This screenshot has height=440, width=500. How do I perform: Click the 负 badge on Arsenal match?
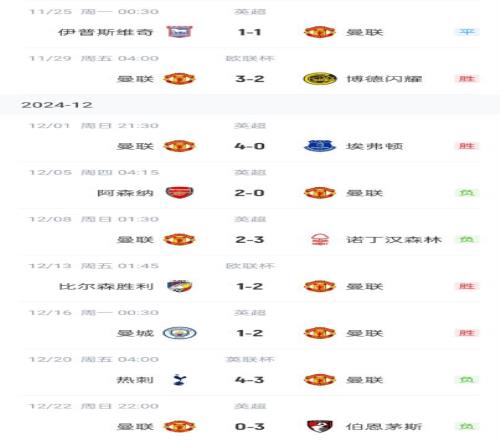(467, 193)
